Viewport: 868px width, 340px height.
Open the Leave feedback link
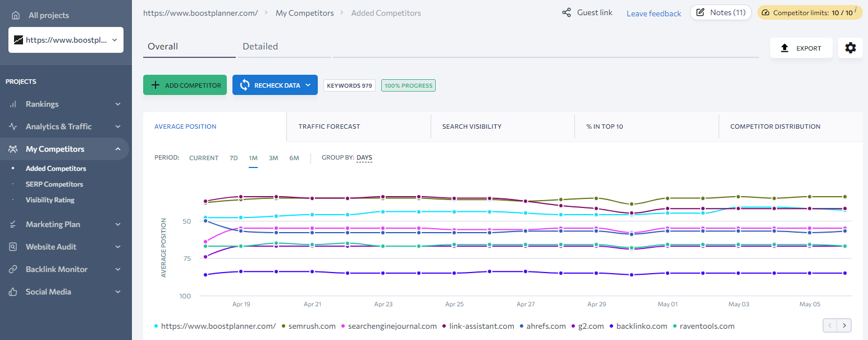click(x=654, y=13)
